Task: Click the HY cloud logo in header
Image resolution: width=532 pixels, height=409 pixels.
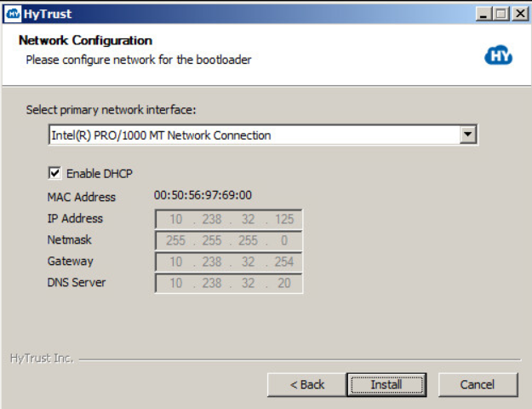Action: coord(499,55)
